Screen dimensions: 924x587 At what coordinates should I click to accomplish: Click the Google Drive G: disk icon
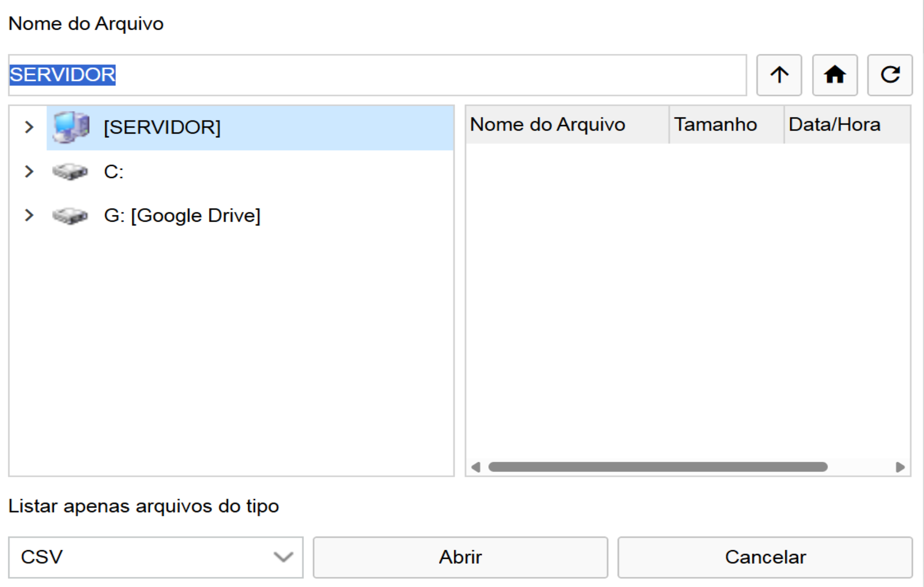(70, 215)
